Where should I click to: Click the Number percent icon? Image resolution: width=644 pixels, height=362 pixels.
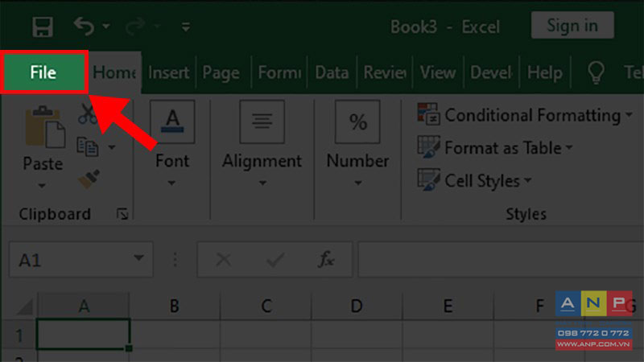click(357, 121)
